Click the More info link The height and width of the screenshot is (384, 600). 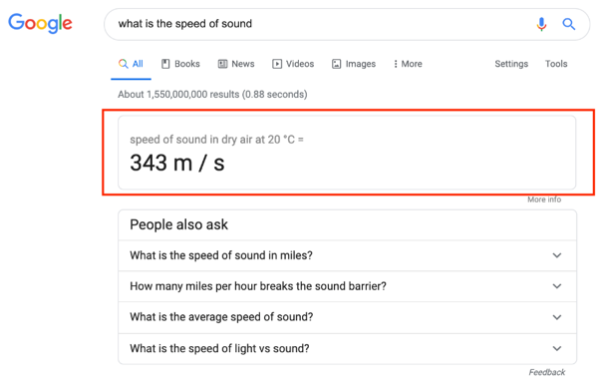point(544,200)
